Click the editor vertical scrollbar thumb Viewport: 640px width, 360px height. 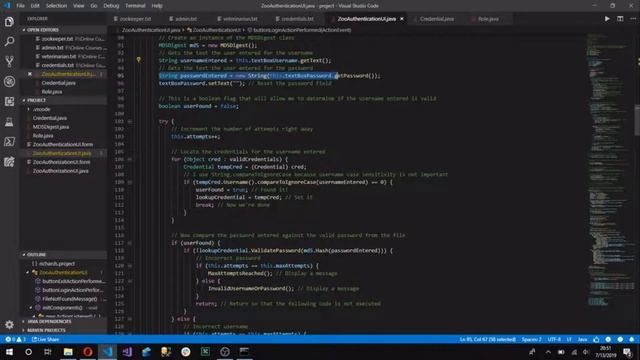pyautogui.click(x=637, y=120)
